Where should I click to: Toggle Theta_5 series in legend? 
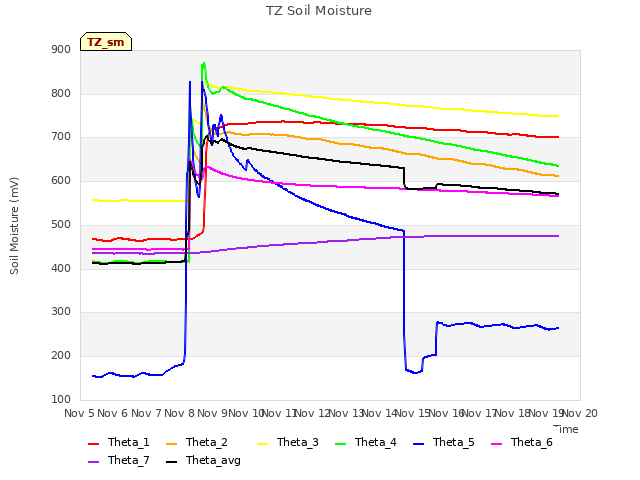coord(444,442)
